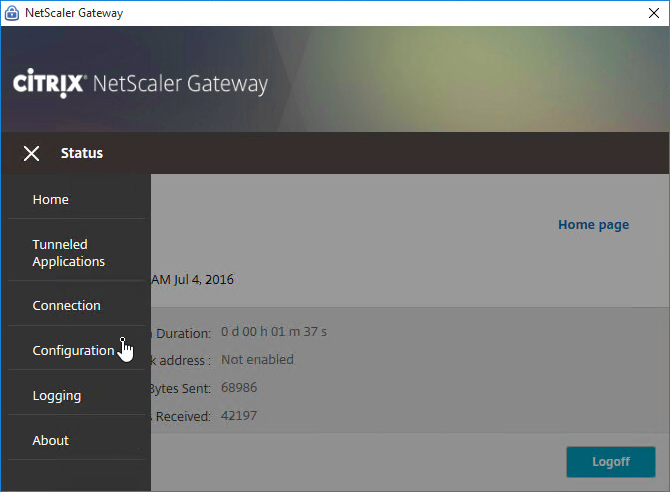
Task: Click the duration value 0 d 00 h 01 m 37 s
Action: click(274, 332)
